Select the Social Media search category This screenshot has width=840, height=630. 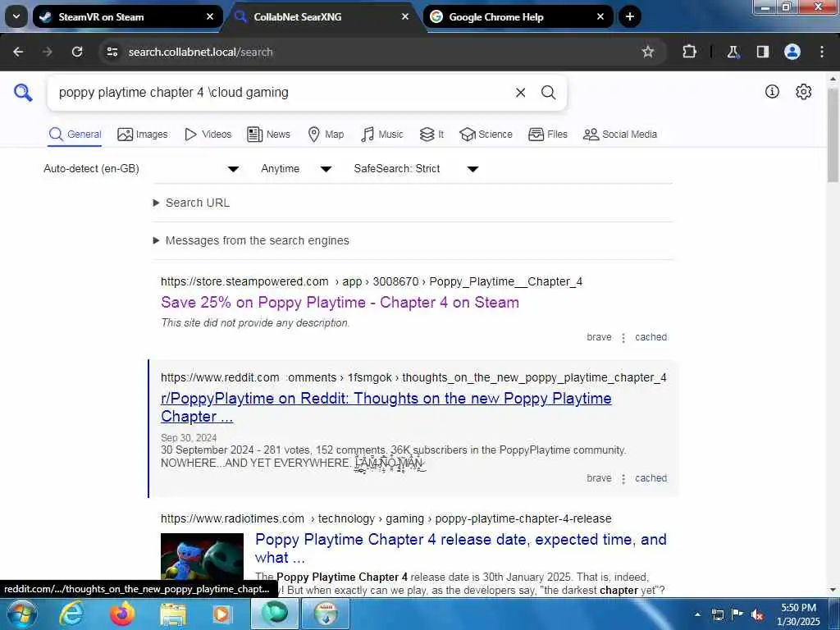click(620, 135)
